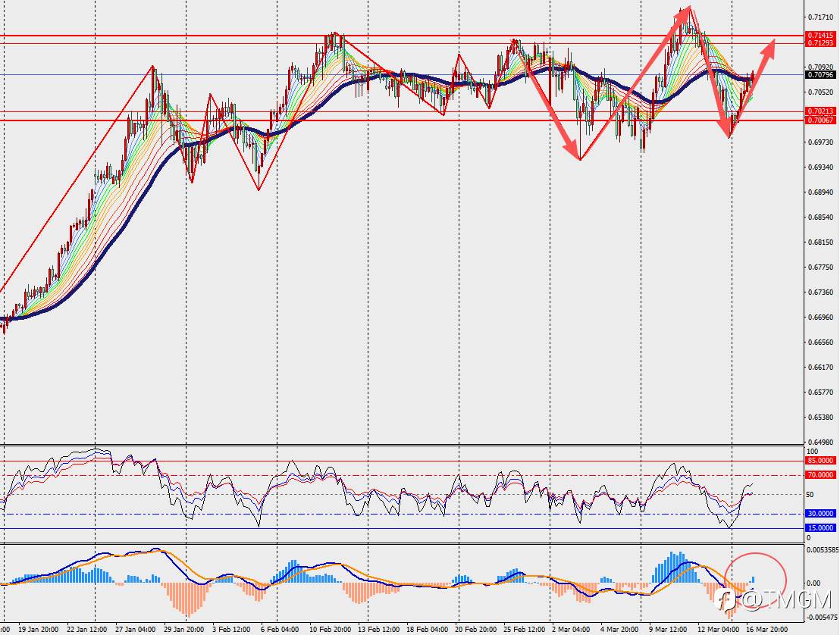
Task: Click the 27 Jan 04:00 time label
Action: tap(136, 630)
